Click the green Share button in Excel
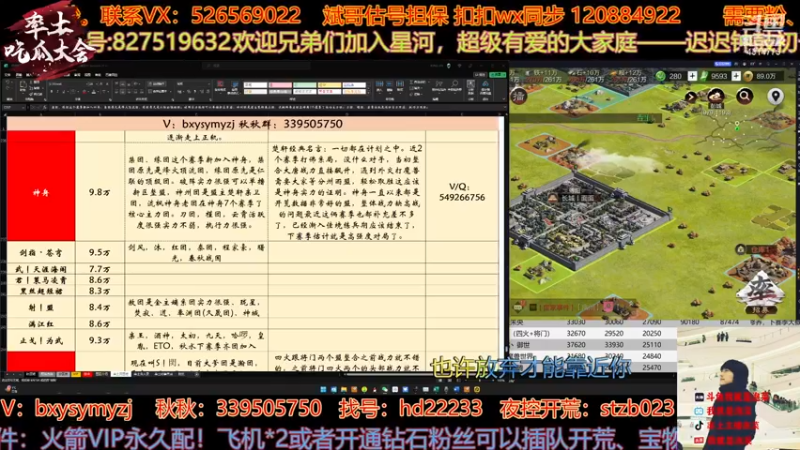Viewport: 800px width, 450px height. [x=497, y=74]
